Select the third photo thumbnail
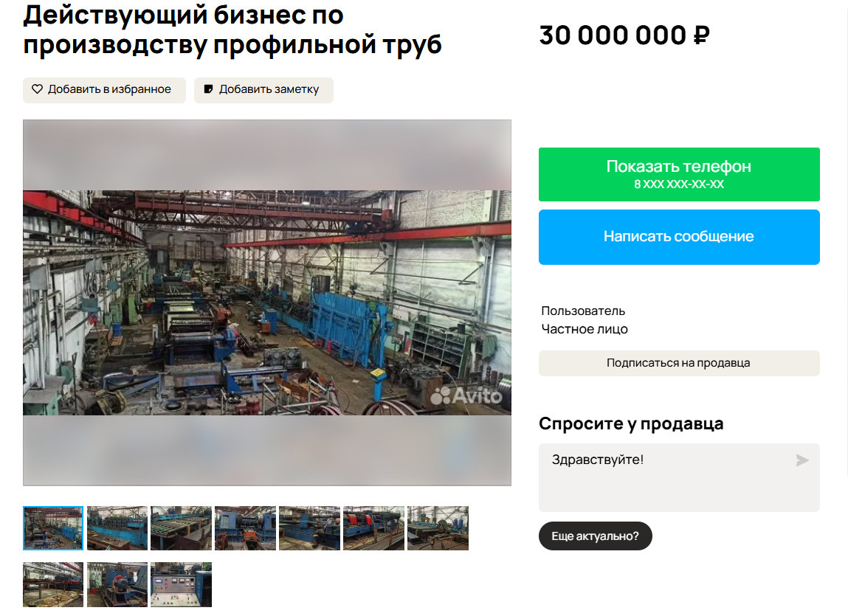This screenshot has width=848, height=616. [x=181, y=528]
